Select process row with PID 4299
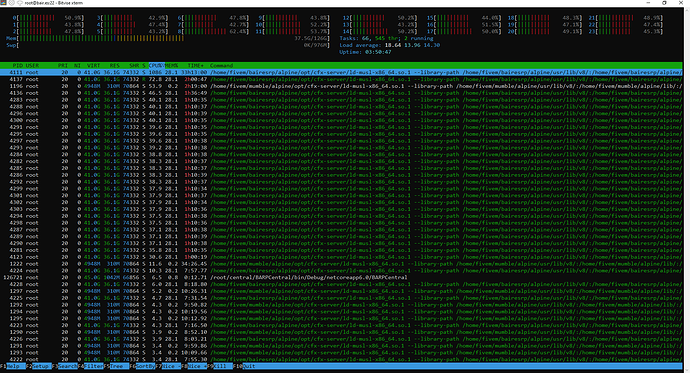Image resolution: width=690 pixels, height=373 pixels. coord(341,189)
